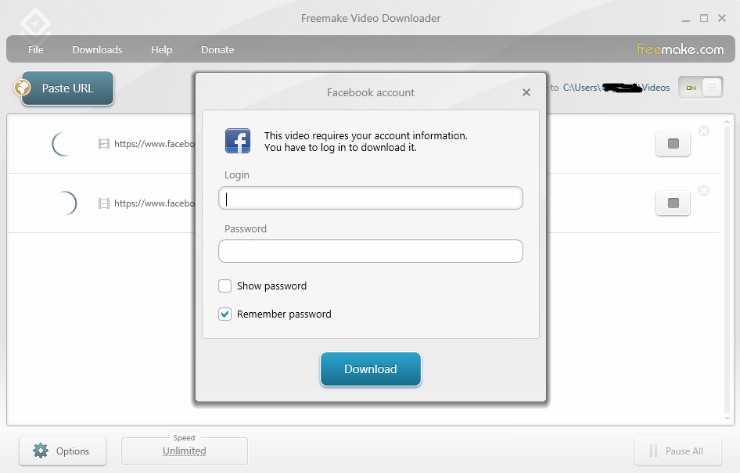
Task: Select the second facebook URL text
Action: 154,203
